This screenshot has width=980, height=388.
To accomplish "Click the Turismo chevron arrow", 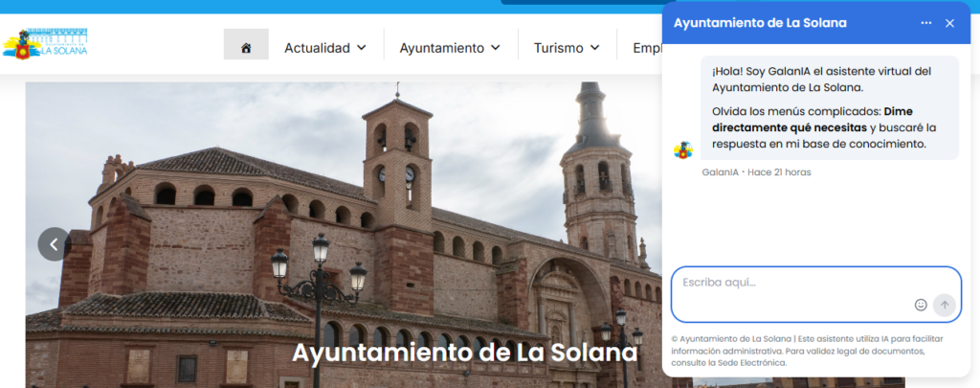I will point(594,48).
